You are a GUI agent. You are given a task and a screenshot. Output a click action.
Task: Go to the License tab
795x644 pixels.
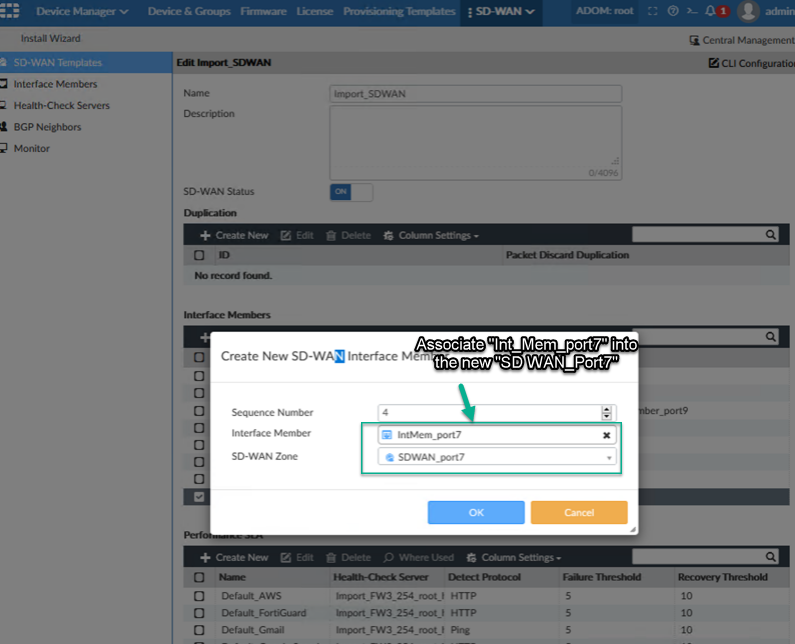pos(314,11)
